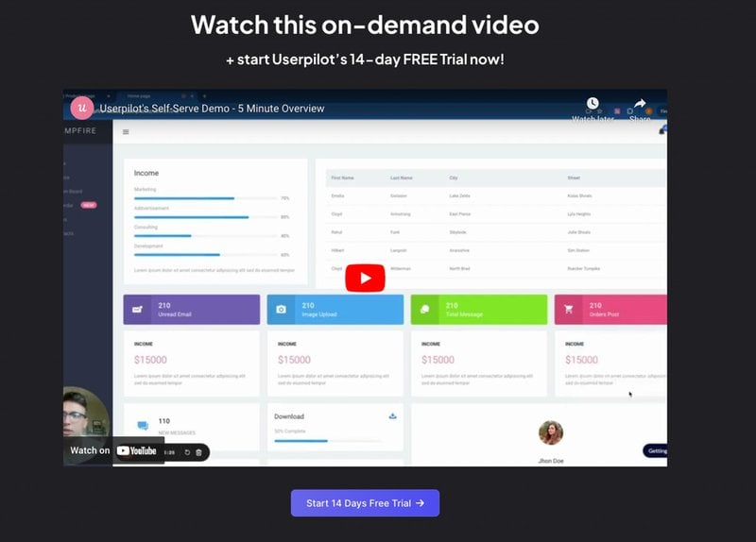This screenshot has height=542, width=756.
Task: Click the Share arrow icon
Action: 640,103
